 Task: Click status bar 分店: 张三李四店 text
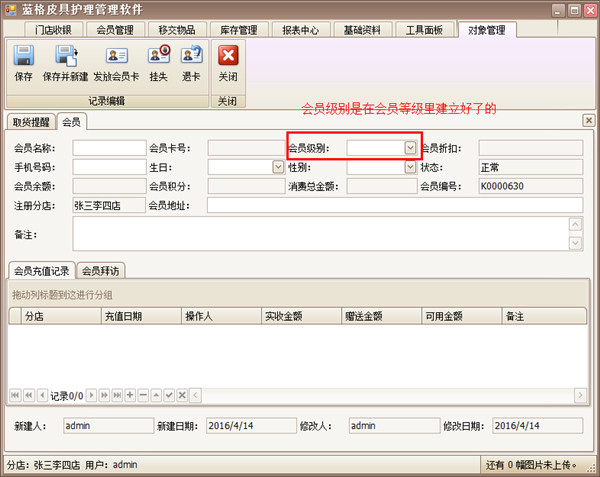43,465
